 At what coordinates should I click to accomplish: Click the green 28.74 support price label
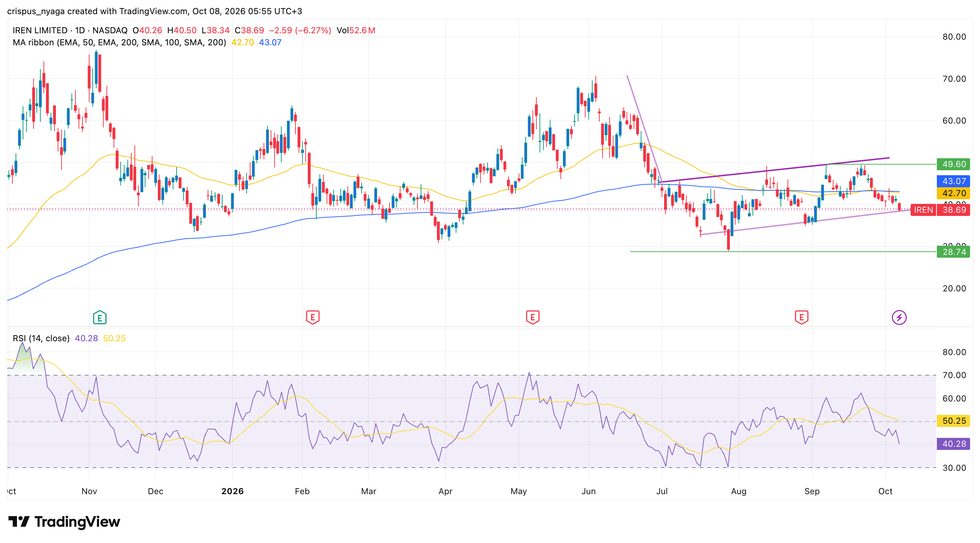pos(953,252)
